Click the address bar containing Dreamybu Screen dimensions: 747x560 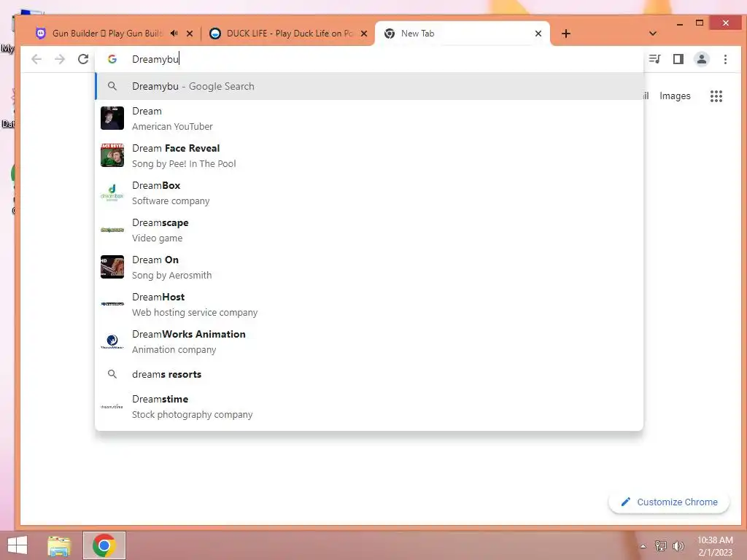point(369,59)
